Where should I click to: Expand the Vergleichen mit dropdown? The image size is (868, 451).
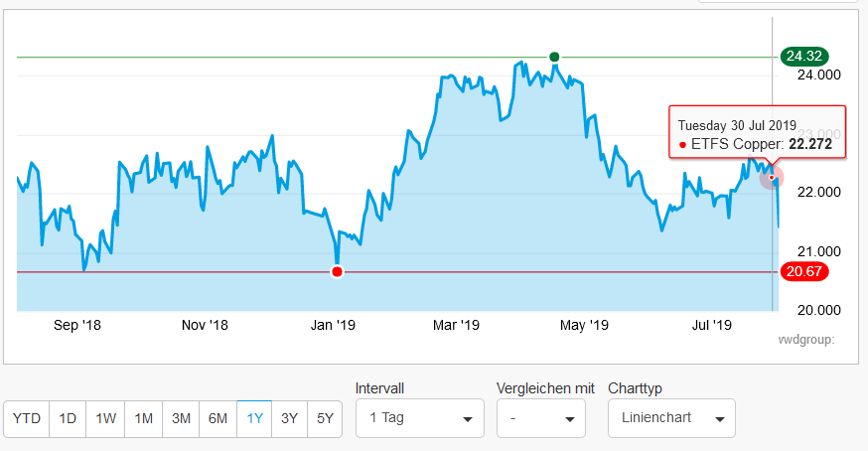pyautogui.click(x=540, y=418)
